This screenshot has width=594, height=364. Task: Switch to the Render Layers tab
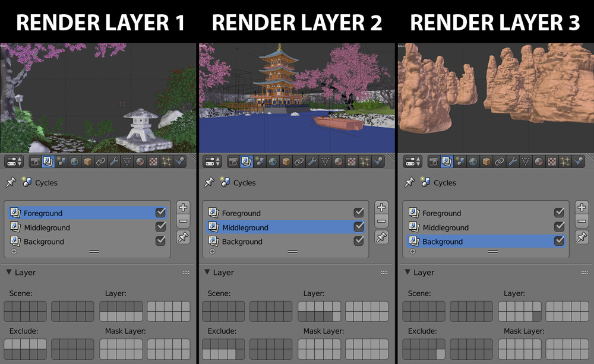[48, 161]
